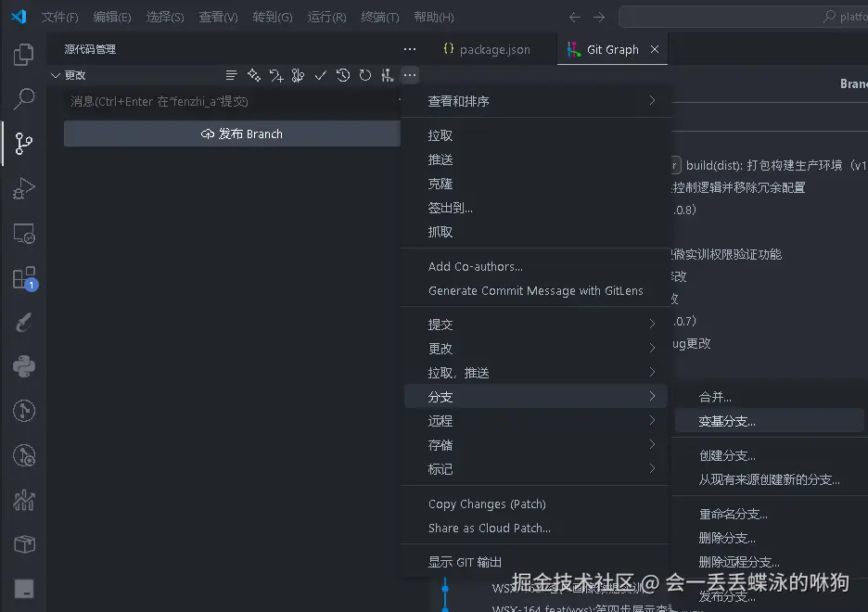Choose 克隆 from the menu
This screenshot has width=868, height=612.
[536, 184]
